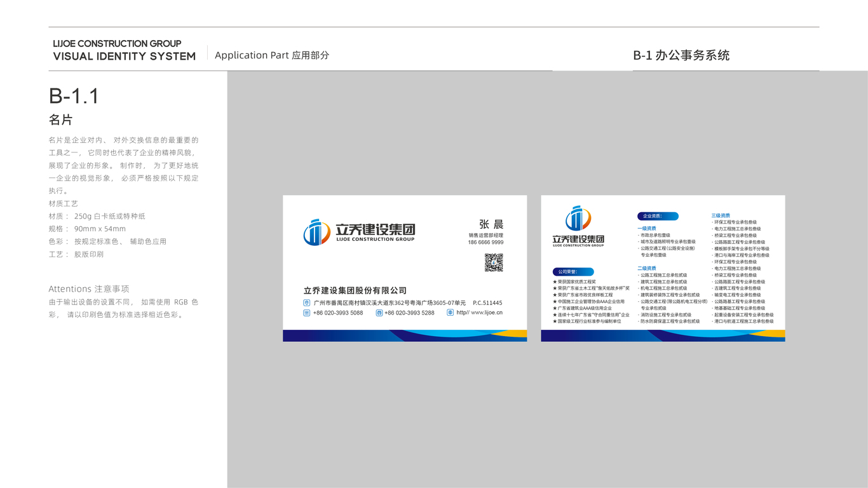Click '古建筑工程专业承包叁级' row
The image size is (868, 488).
click(x=736, y=288)
